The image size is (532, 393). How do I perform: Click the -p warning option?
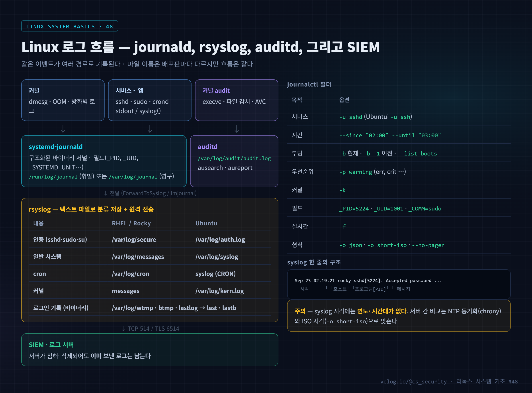pyautogui.click(x=356, y=172)
